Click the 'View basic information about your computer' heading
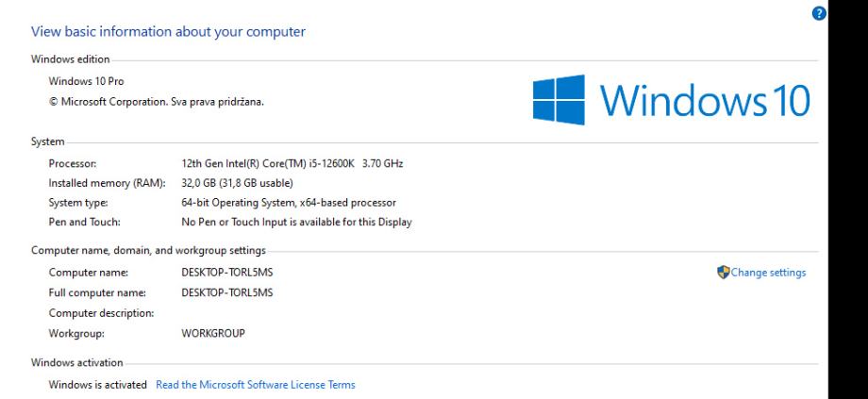The width and height of the screenshot is (868, 399). tap(168, 32)
